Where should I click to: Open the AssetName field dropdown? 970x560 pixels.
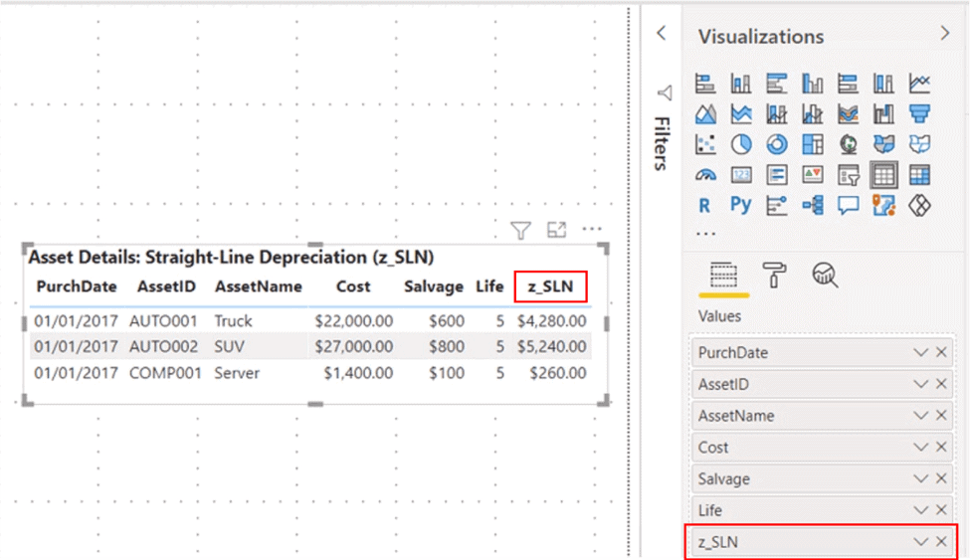[920, 416]
